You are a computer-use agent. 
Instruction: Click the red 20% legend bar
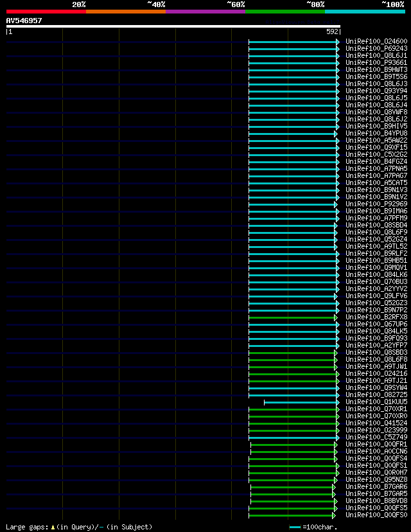(46, 12)
